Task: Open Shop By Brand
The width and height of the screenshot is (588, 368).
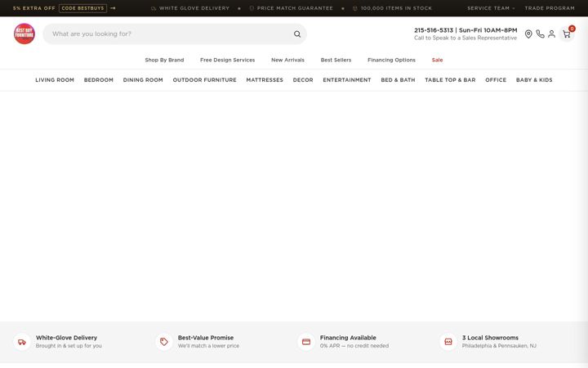Action: point(164,60)
